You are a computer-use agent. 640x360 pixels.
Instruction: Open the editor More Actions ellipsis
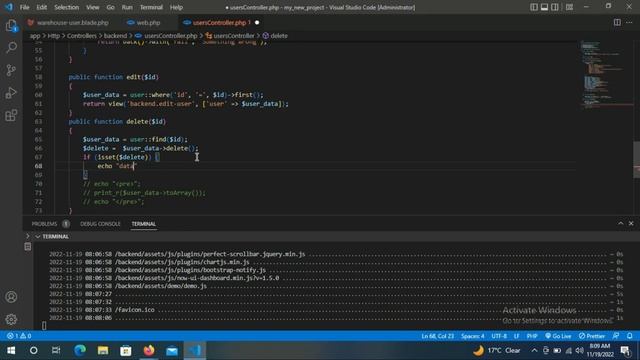point(629,22)
